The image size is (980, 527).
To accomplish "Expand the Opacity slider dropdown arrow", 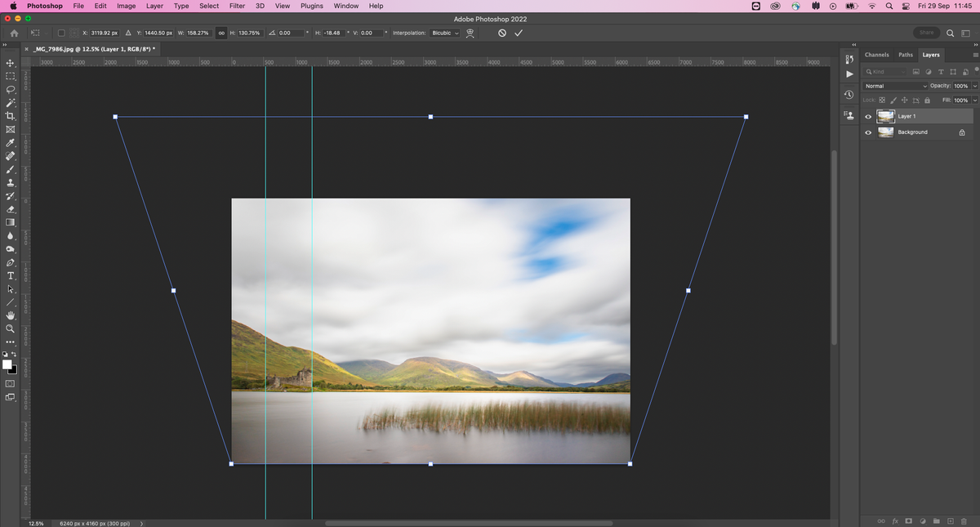I will tap(974, 86).
